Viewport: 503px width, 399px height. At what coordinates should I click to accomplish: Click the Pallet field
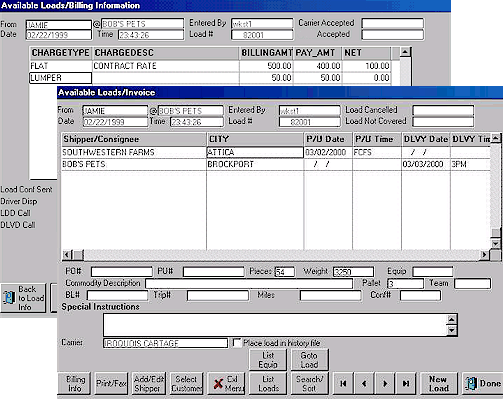pos(405,283)
